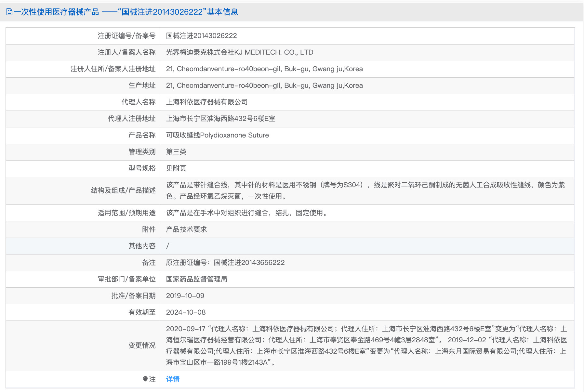The height and width of the screenshot is (392, 584).
Task: Select the 其他内容 label
Action: click(x=142, y=246)
